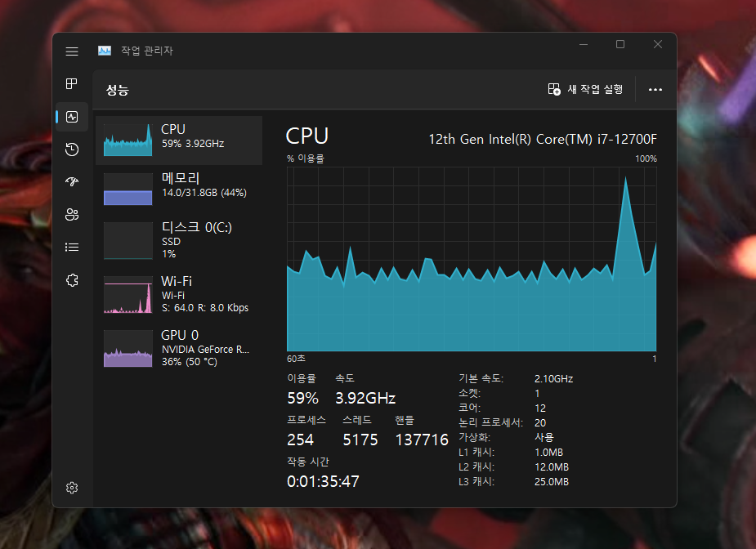
Task: Open the three-dot more options menu
Action: pos(655,89)
